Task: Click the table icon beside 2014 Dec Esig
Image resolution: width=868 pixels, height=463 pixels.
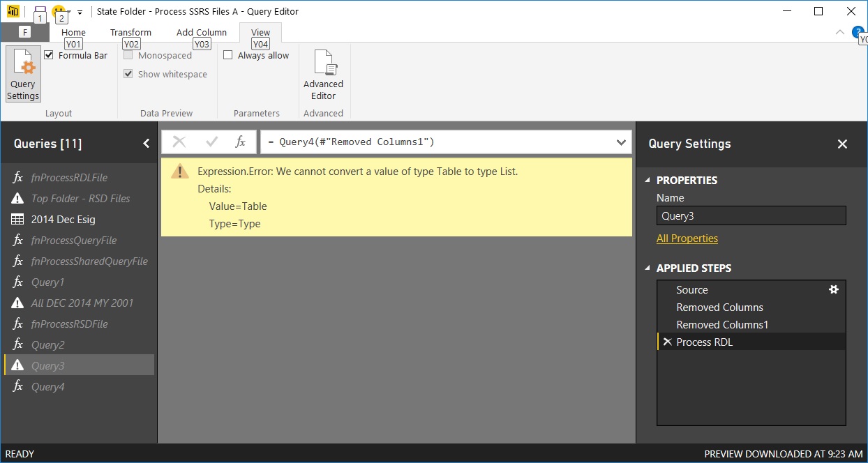Action: click(x=18, y=219)
